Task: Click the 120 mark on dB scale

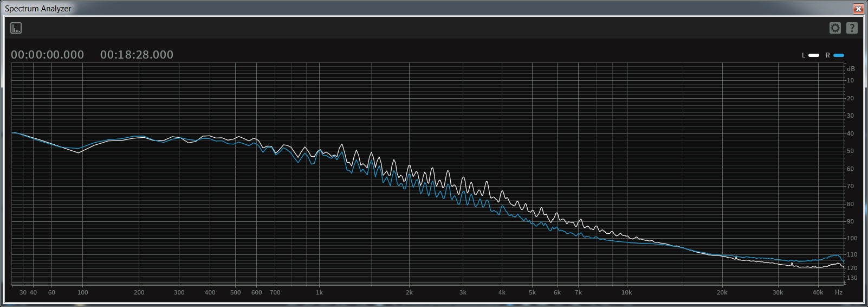Action: point(852,268)
